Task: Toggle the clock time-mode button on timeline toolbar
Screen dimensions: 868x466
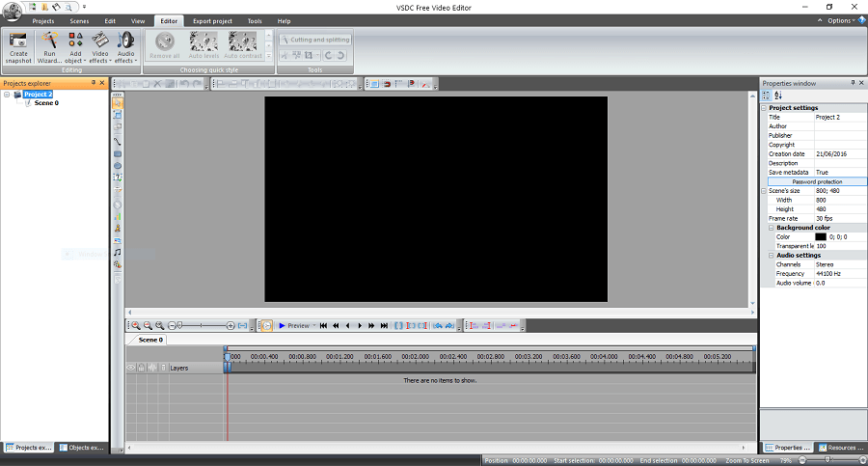Action: (267, 326)
